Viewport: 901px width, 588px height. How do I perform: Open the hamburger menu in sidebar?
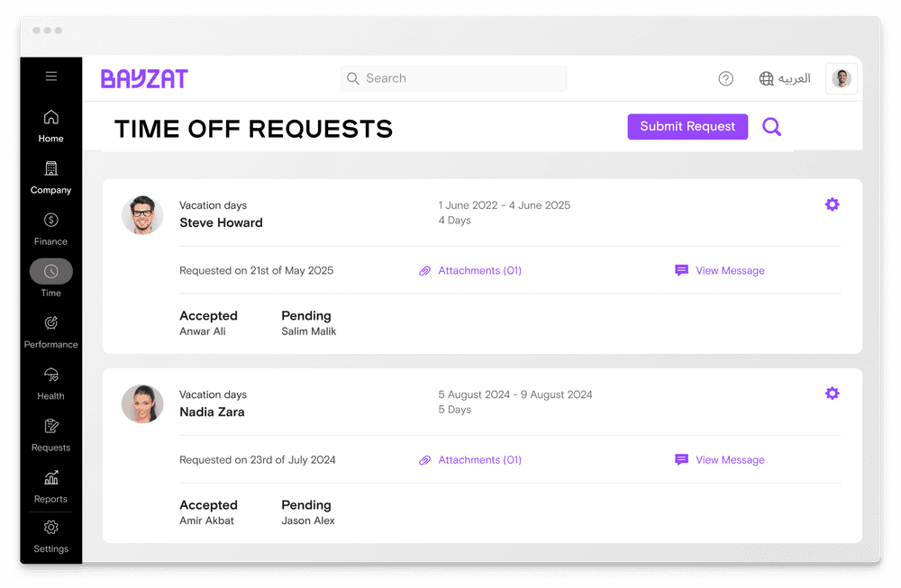51,76
